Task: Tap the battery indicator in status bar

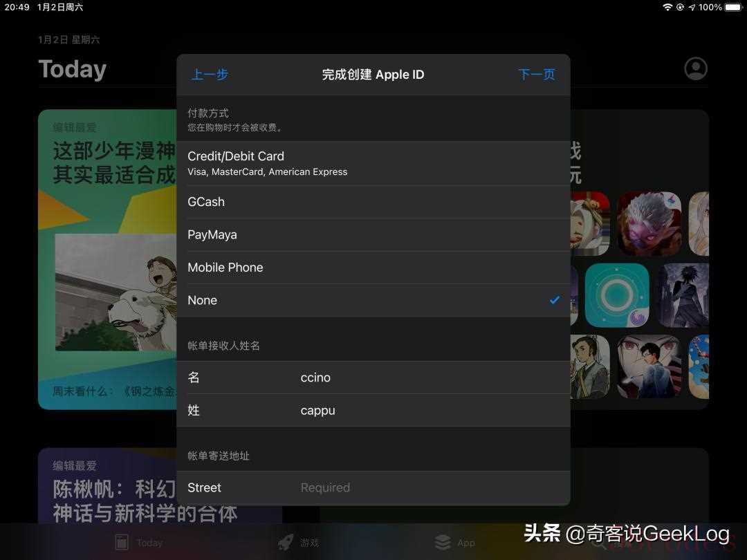Action: (734, 7)
